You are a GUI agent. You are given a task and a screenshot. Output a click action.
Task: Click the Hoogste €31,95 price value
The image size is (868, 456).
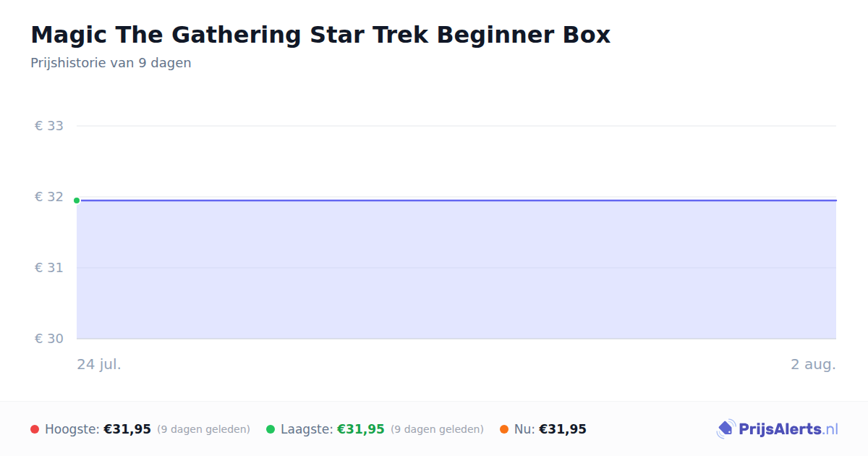pyautogui.click(x=127, y=429)
